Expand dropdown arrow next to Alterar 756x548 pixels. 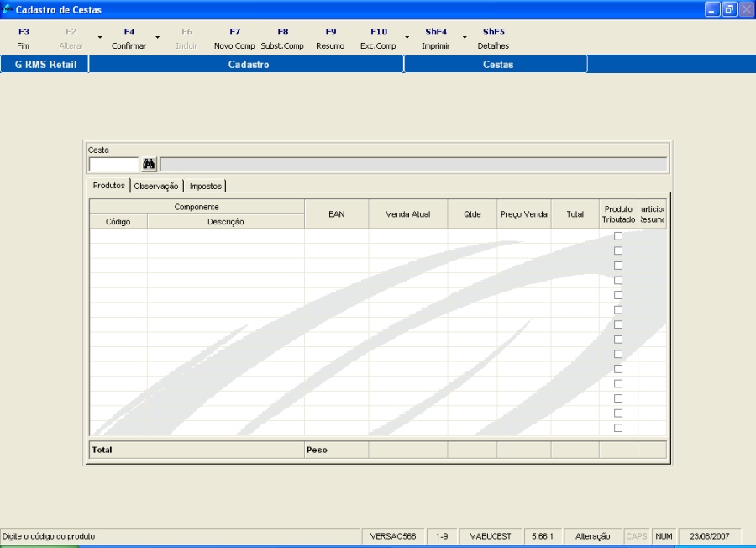point(100,37)
